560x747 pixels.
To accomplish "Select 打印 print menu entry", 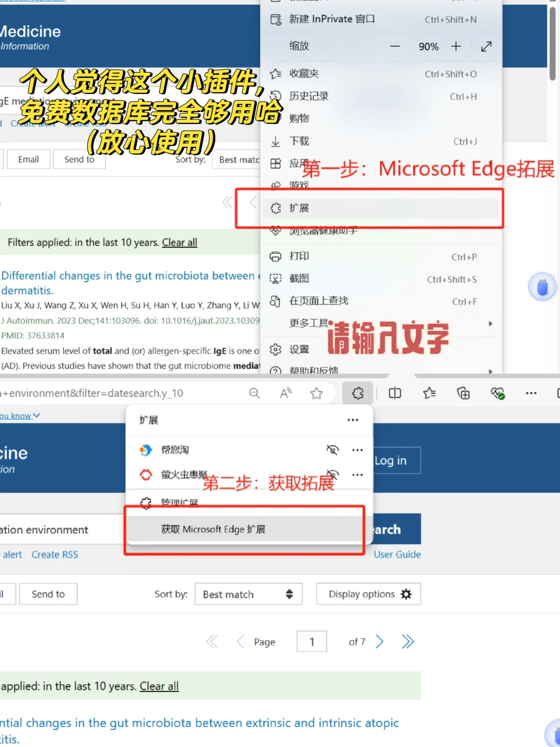I will [381, 256].
